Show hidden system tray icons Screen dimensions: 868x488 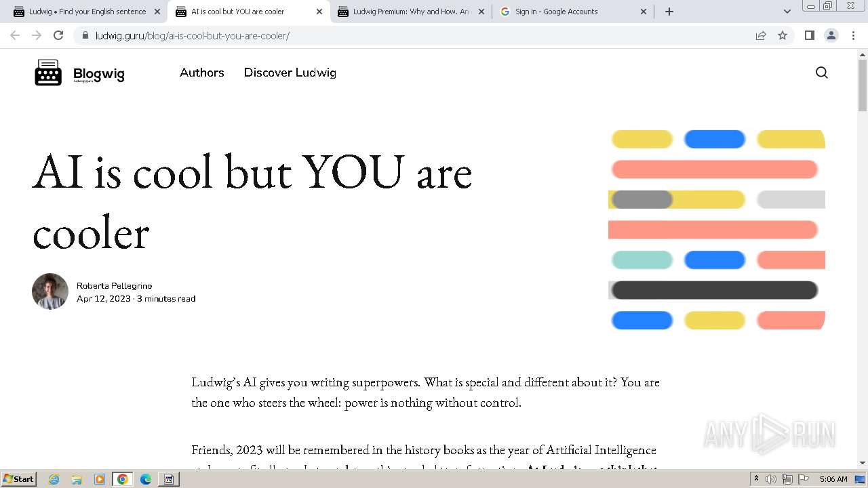756,479
